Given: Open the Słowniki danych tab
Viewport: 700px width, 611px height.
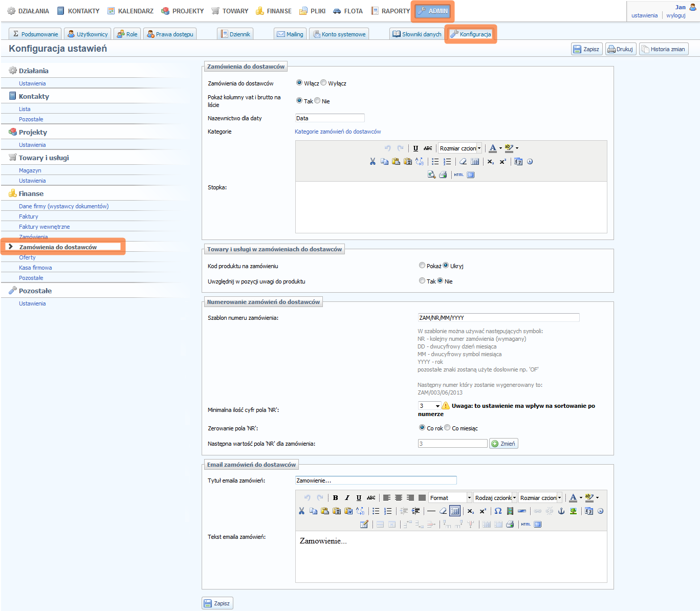Looking at the screenshot, I should tap(417, 34).
